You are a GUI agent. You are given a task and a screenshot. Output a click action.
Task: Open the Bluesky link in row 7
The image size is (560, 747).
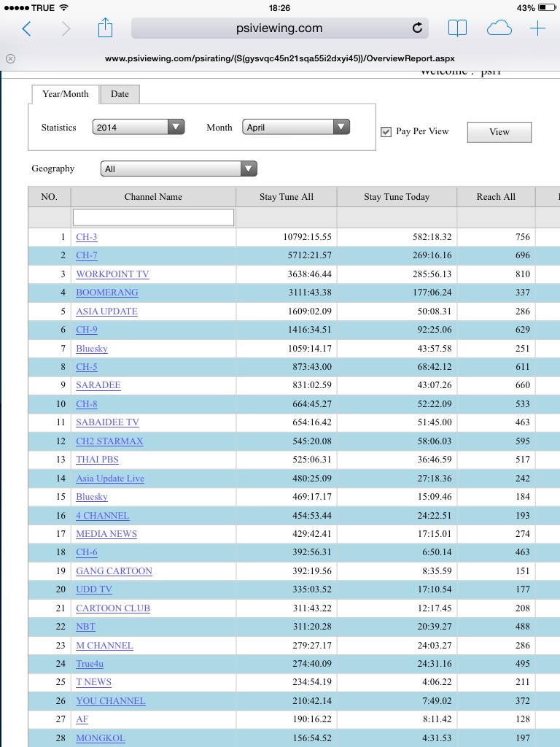pyautogui.click(x=92, y=349)
